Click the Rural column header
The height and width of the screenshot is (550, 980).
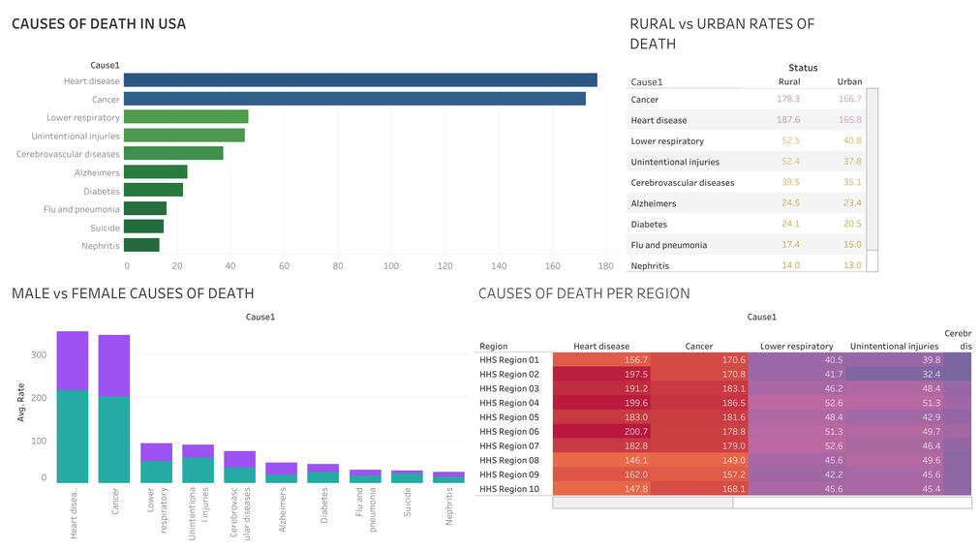coord(789,82)
